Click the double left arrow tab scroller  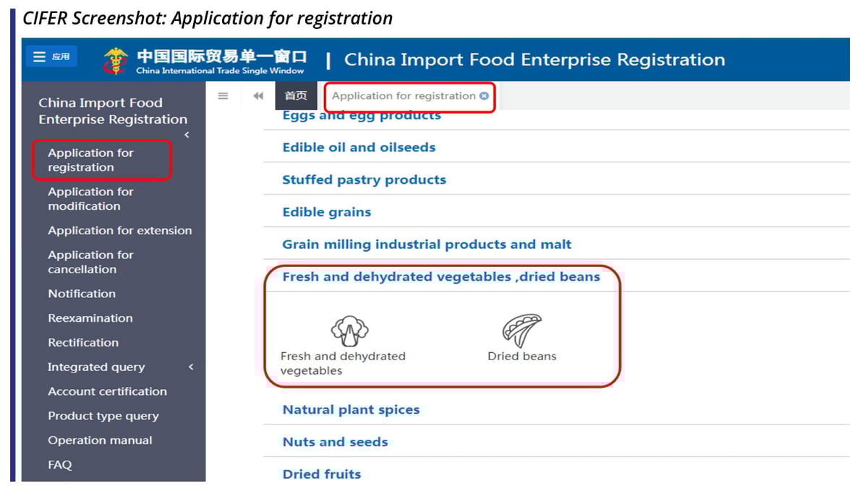click(x=258, y=96)
